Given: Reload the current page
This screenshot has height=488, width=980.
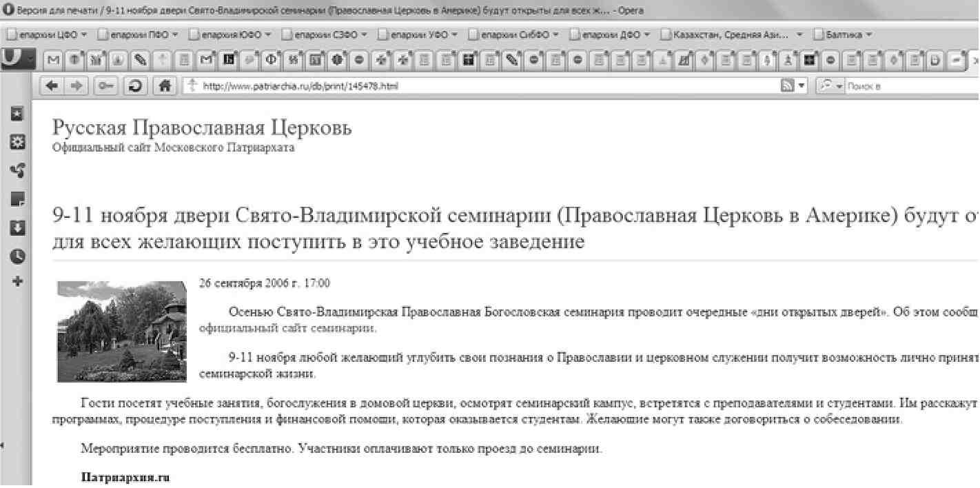Looking at the screenshot, I should click(x=136, y=86).
